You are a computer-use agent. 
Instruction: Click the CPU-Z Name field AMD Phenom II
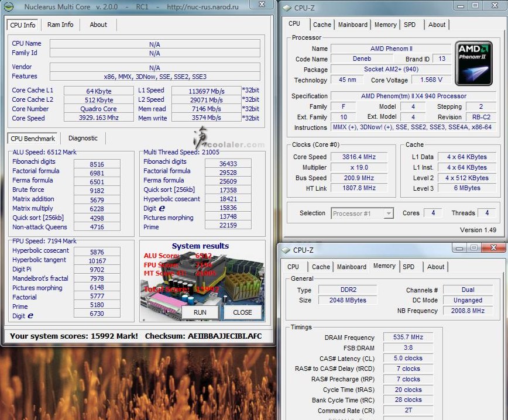(x=391, y=49)
